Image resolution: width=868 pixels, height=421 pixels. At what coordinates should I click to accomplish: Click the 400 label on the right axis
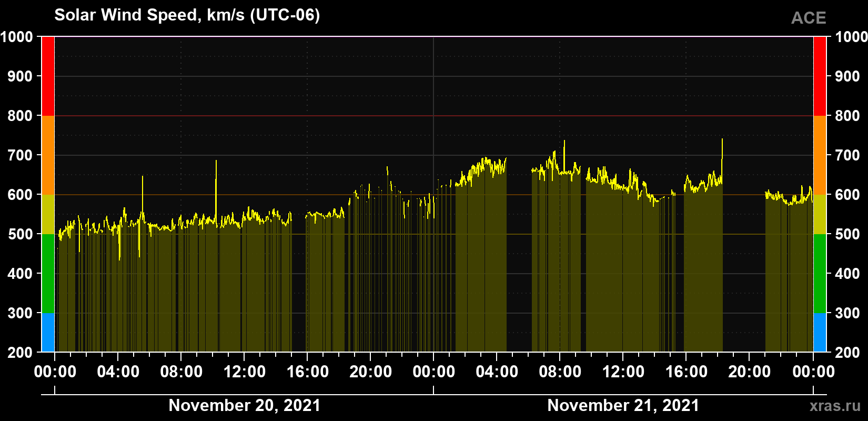pyautogui.click(x=847, y=274)
